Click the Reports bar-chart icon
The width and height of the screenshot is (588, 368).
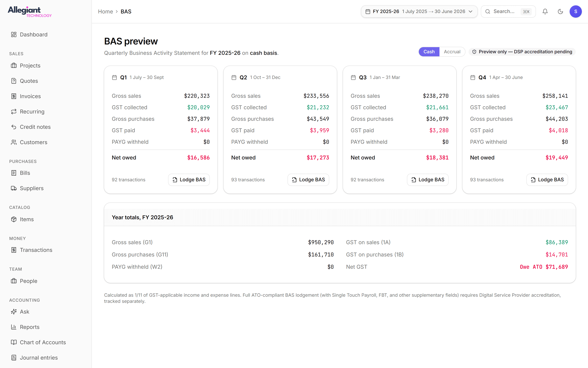tap(14, 327)
